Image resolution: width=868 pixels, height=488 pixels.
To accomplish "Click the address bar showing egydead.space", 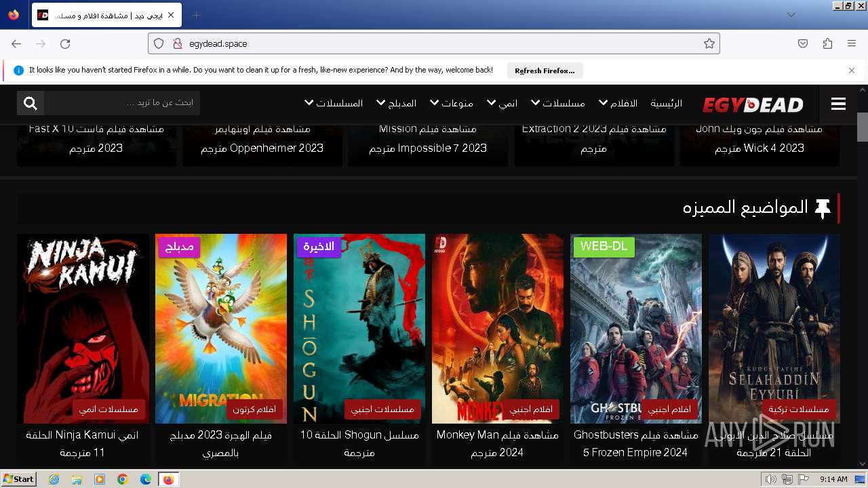I will click(434, 43).
